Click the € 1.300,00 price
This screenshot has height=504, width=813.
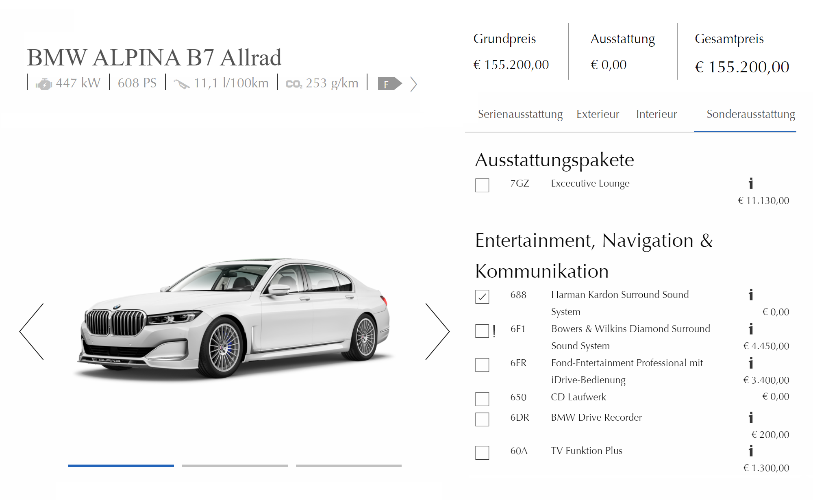(766, 468)
